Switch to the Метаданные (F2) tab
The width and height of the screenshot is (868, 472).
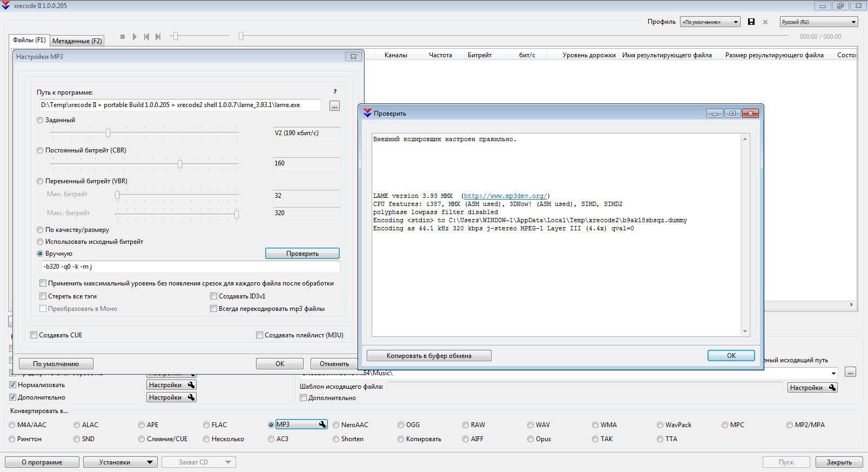pos(77,41)
